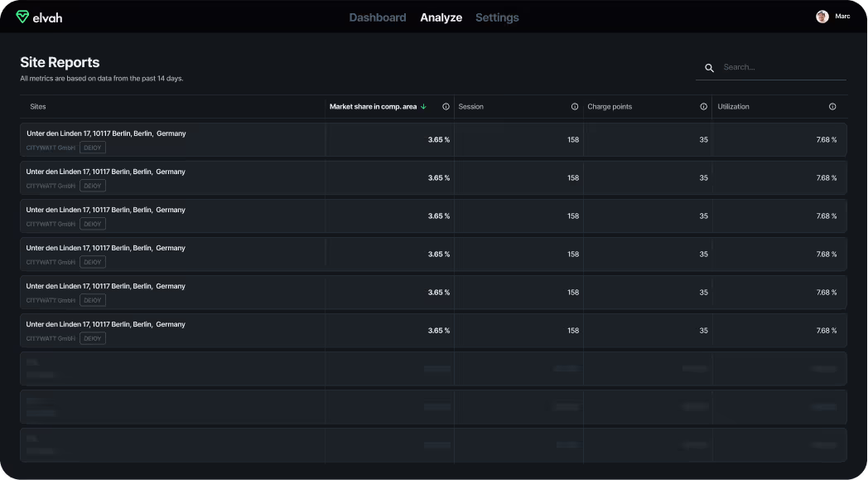Click the Sites column header

[37, 106]
